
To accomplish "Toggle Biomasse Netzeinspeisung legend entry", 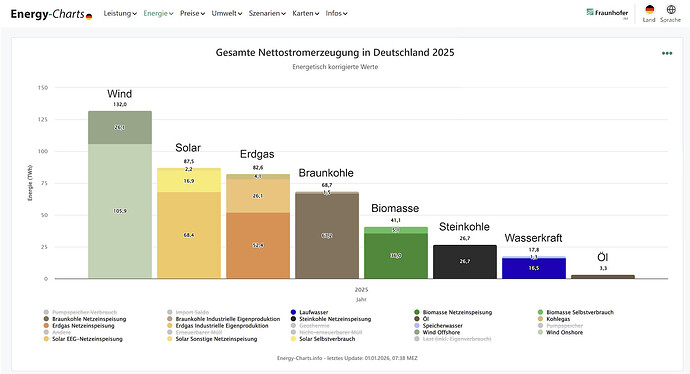I will tap(453, 312).
